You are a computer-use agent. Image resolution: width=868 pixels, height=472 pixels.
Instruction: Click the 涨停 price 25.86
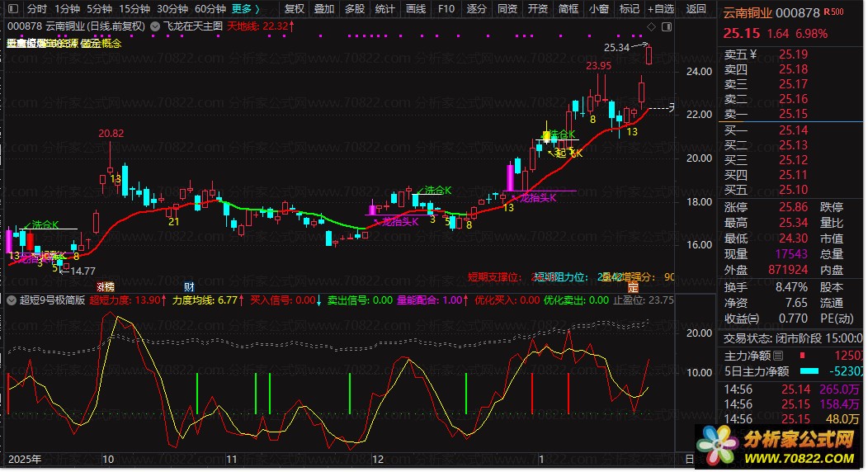(x=793, y=207)
